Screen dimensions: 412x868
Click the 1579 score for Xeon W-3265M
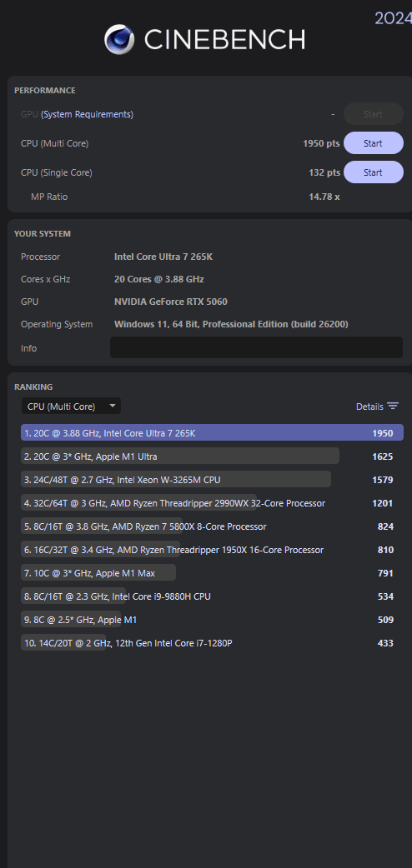(x=383, y=480)
